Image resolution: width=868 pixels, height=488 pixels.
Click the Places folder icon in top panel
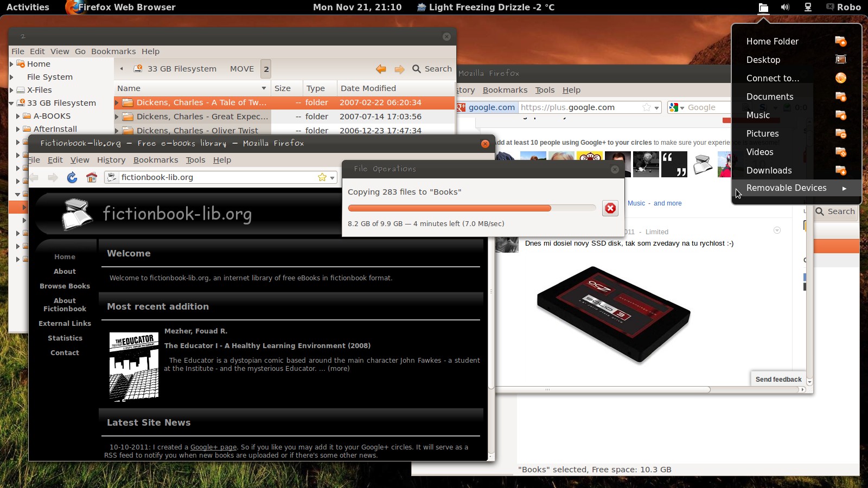point(763,8)
